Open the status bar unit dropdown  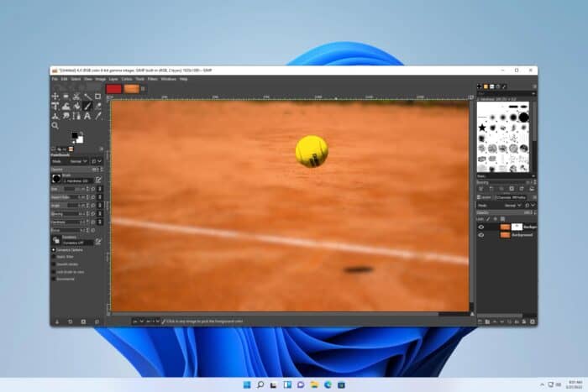[138, 321]
